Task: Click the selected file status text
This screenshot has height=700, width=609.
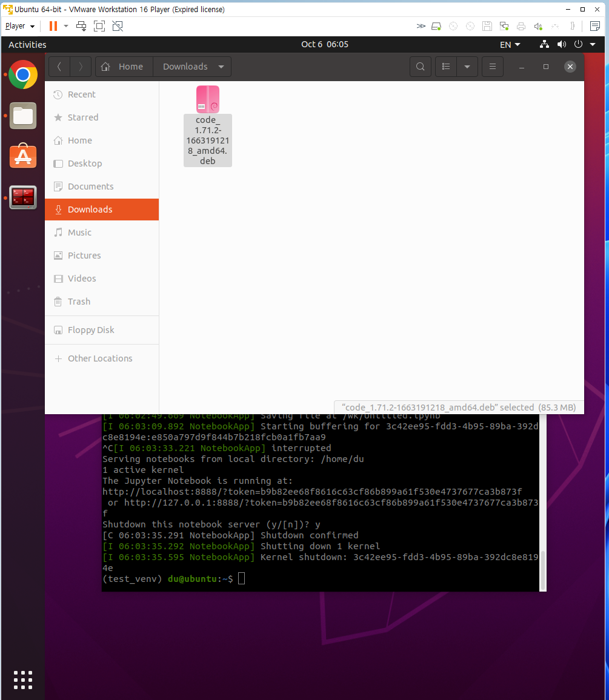Action: [x=459, y=407]
